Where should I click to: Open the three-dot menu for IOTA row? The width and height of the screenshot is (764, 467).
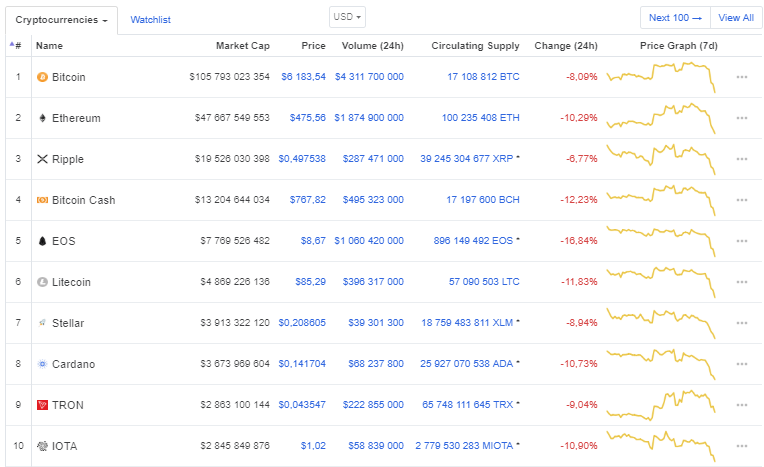pos(742,446)
